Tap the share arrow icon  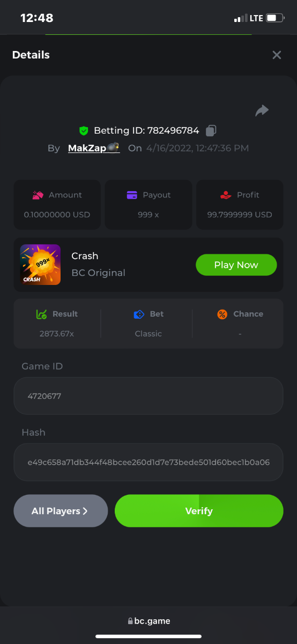262,111
